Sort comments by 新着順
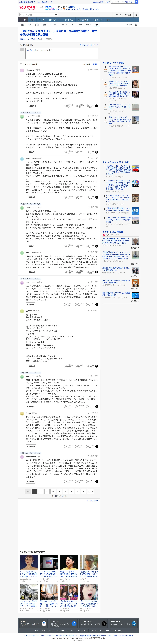 [95, 64]
